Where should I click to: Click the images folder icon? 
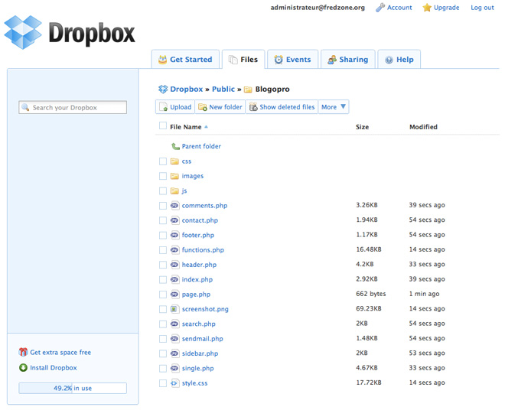174,176
